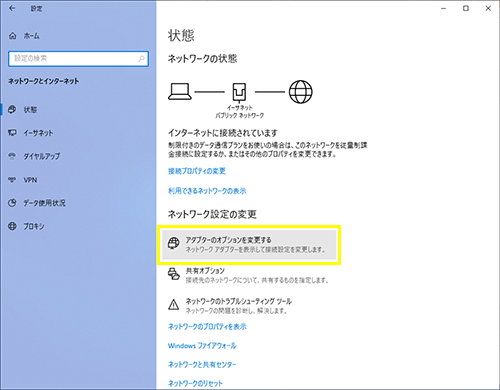Viewport: 500px width, 390px height.
Task: Open the プロキシ menu entry
Action: [x=78, y=226]
